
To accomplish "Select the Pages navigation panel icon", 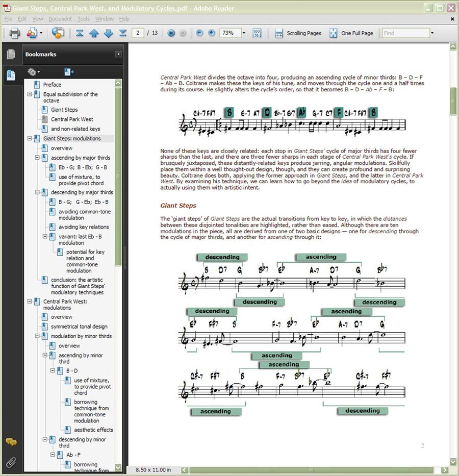I will [11, 54].
